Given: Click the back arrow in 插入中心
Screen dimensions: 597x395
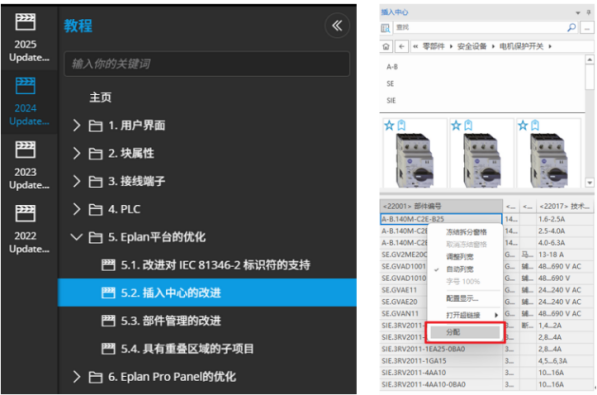Looking at the screenshot, I should (x=402, y=46).
